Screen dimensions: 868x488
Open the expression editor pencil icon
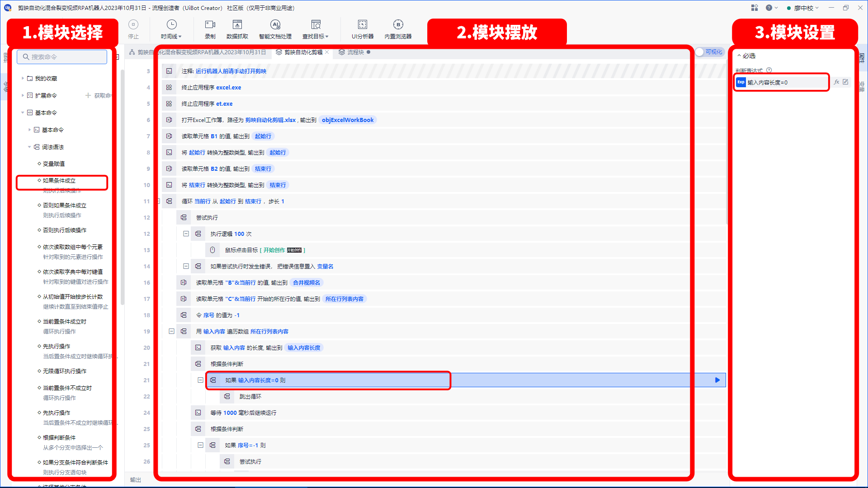coord(845,82)
